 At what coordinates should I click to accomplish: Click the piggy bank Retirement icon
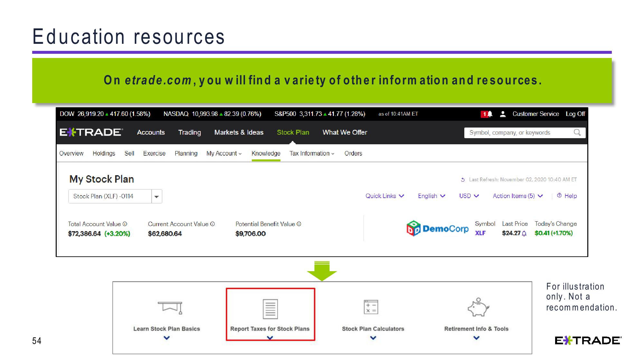click(x=478, y=307)
